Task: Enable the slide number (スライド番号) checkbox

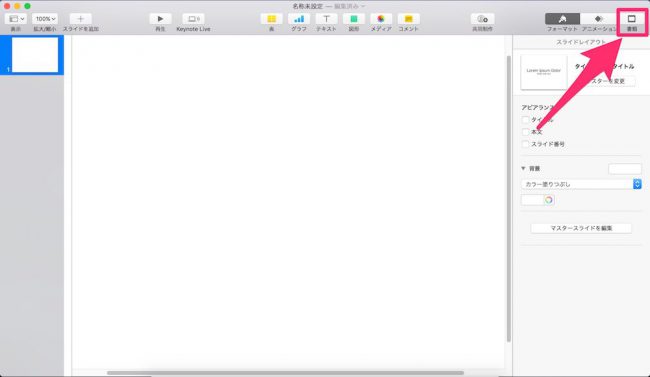Action: pyautogui.click(x=526, y=144)
